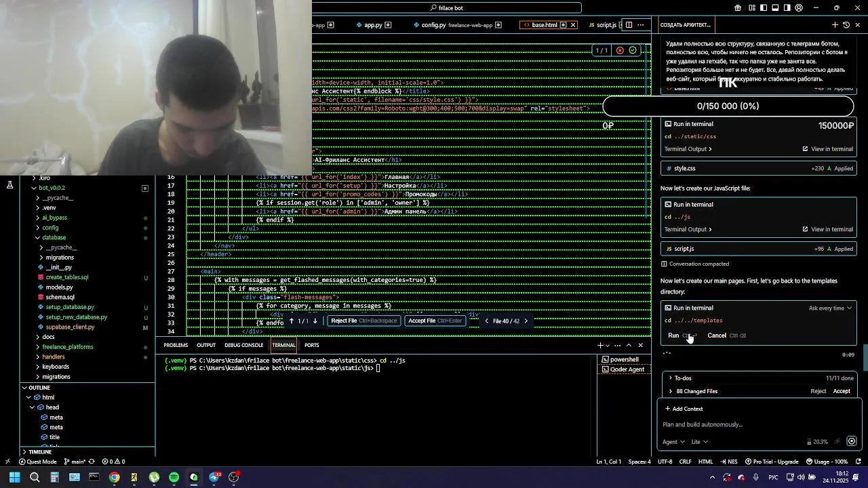Toggle the secondary sidebar layout icon
The height and width of the screenshot is (488, 868).
[x=787, y=8]
